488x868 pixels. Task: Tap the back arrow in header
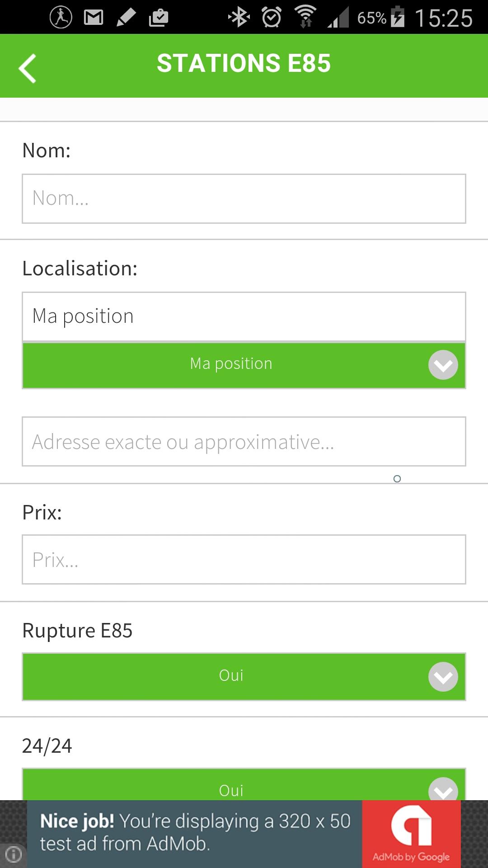point(28,68)
